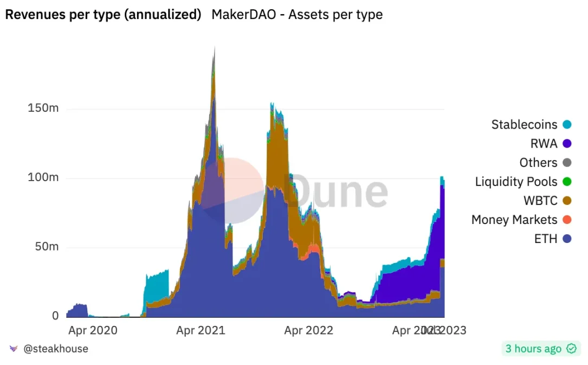Select the WBTC legend label
This screenshot has width=588, height=365.
click(540, 201)
